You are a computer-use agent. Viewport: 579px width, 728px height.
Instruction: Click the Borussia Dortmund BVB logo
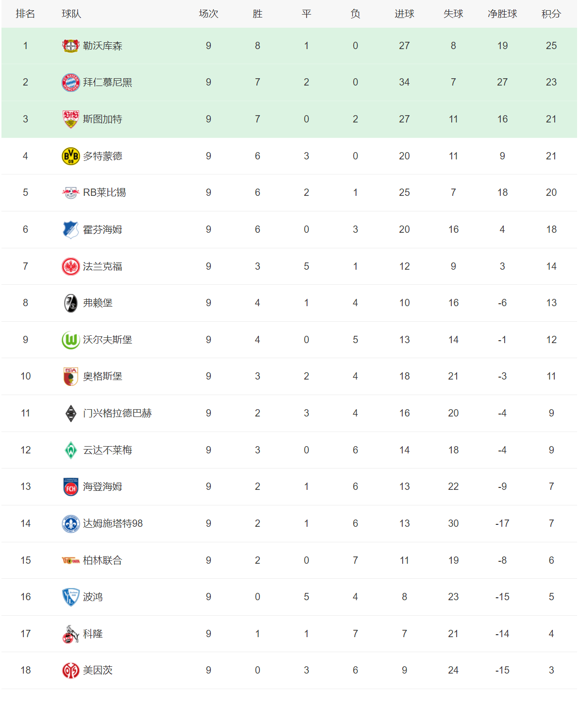(x=71, y=156)
